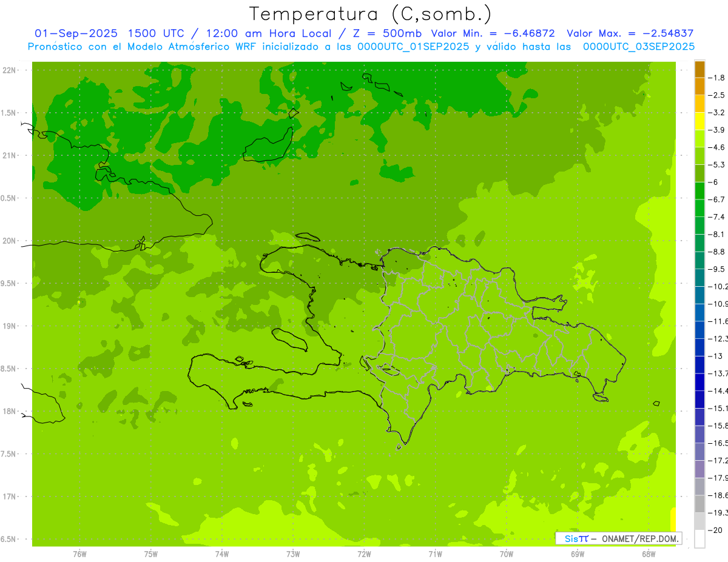The image size is (728, 562).
Task: Click the "70W" longitude label
Action: coord(507,554)
